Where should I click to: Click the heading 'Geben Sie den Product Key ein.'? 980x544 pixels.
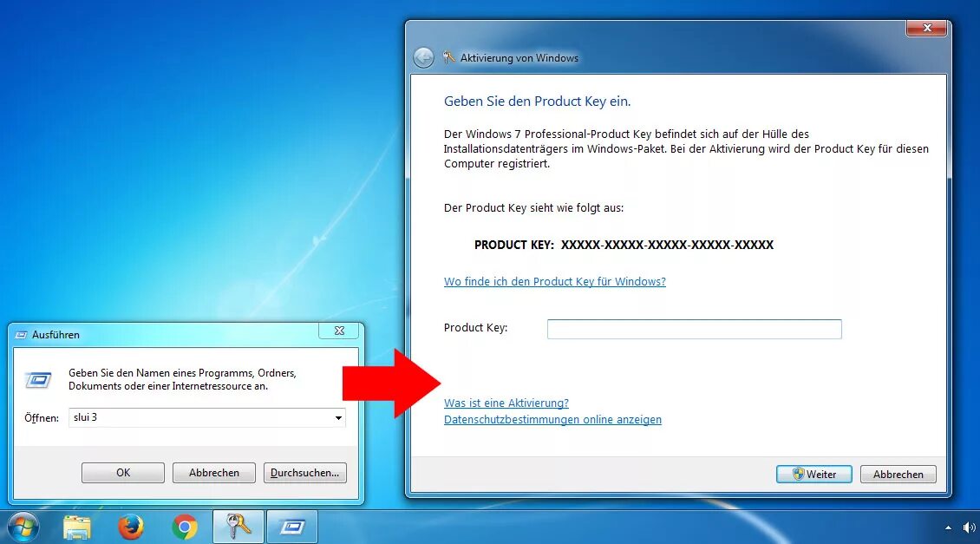coord(537,102)
